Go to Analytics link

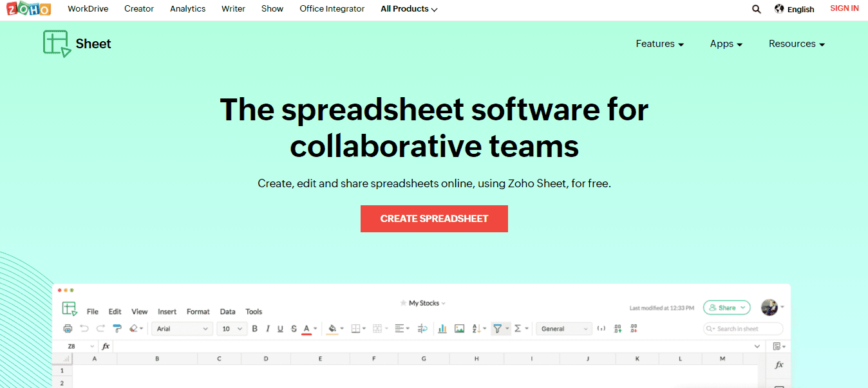tap(188, 9)
